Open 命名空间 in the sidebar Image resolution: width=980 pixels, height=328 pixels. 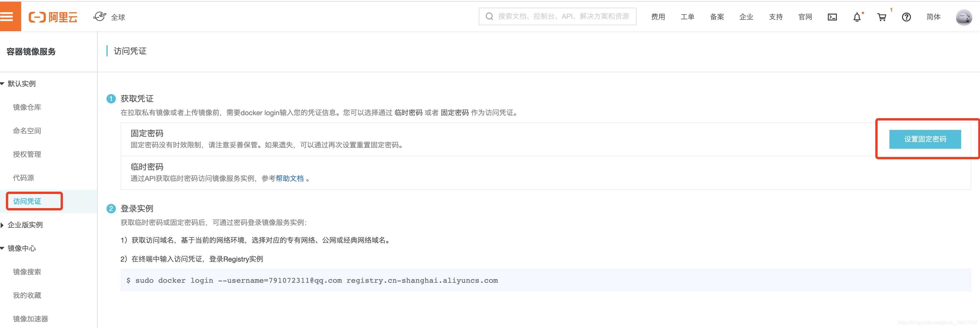pyautogui.click(x=27, y=131)
